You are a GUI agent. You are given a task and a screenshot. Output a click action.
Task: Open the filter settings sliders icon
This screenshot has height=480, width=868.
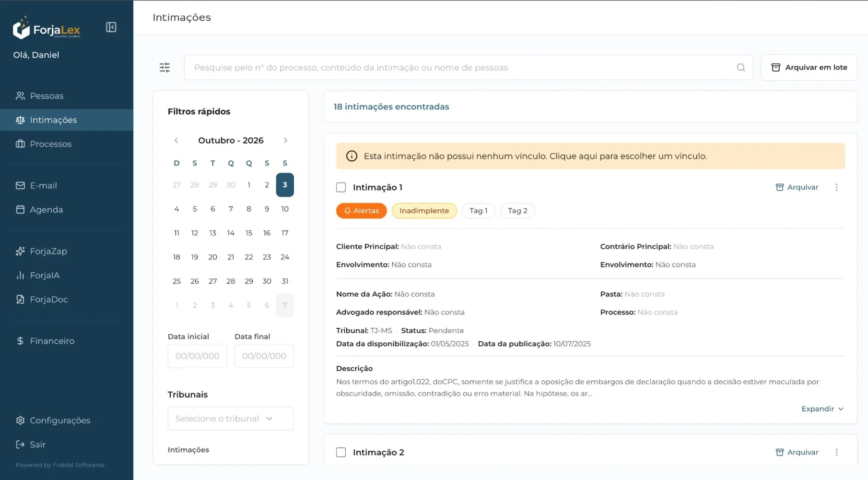point(164,68)
